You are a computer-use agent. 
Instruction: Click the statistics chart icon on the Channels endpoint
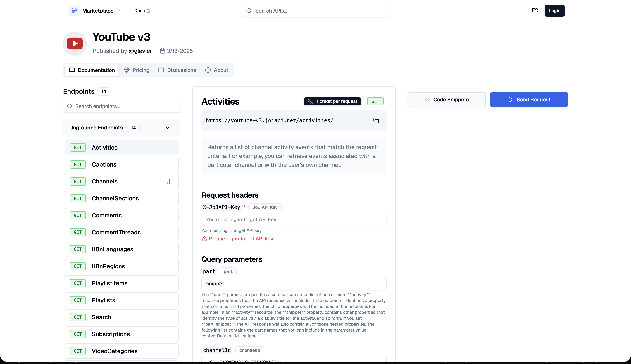(169, 181)
